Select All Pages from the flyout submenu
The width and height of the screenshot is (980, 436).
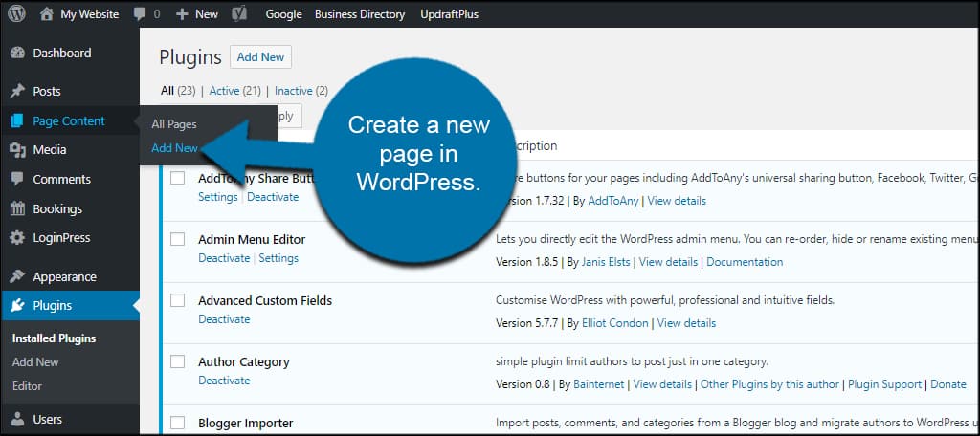(173, 124)
